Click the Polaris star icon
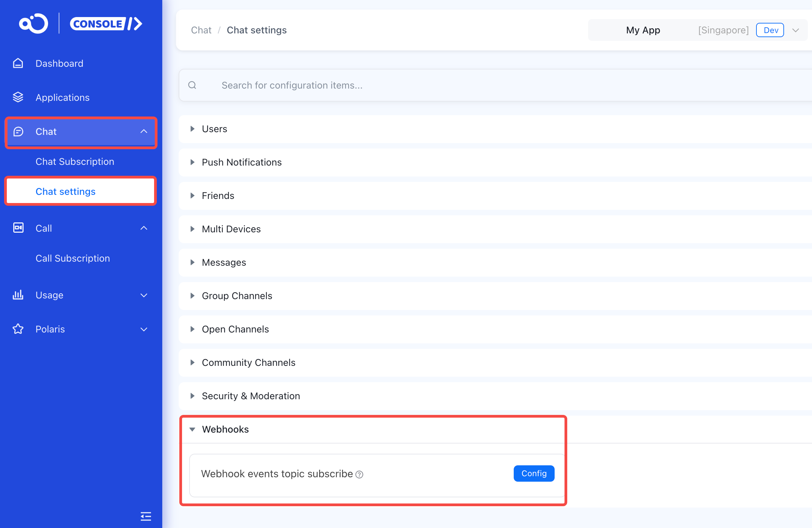Screen dimensions: 812x528 (x=18, y=329)
